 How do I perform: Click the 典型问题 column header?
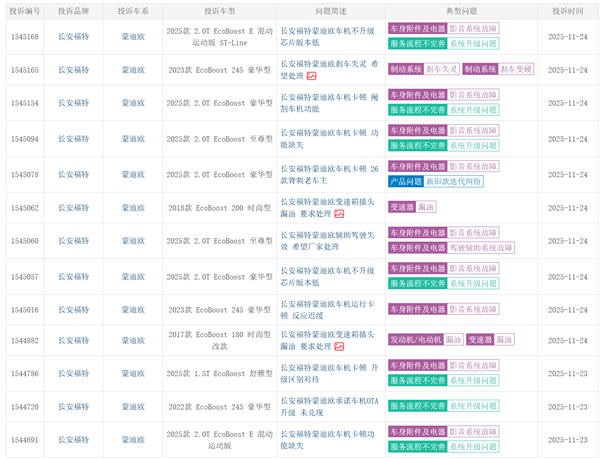pyautogui.click(x=460, y=11)
